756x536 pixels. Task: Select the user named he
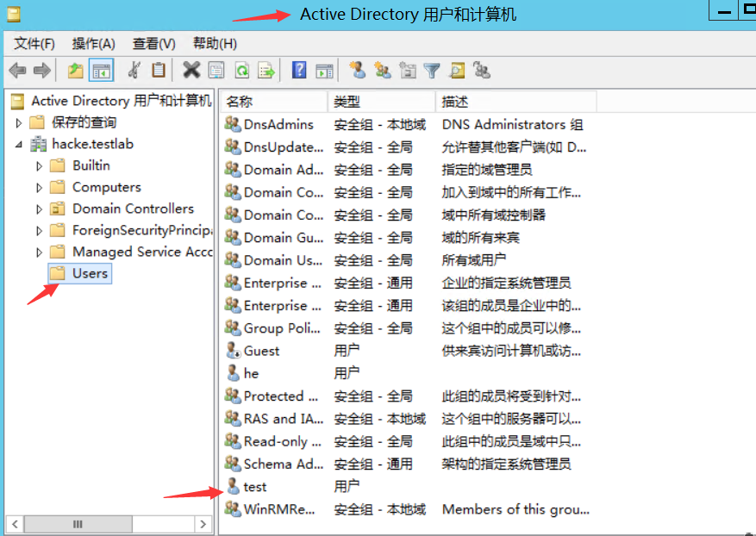click(x=251, y=373)
